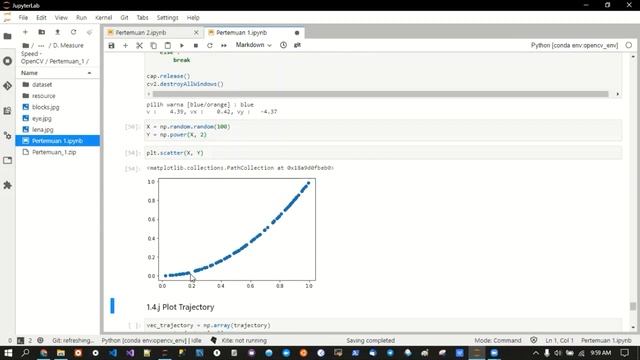This screenshot has height=360, width=640.
Task: Open the Running Terminals and Kernels panel
Action: (x=7, y=61)
